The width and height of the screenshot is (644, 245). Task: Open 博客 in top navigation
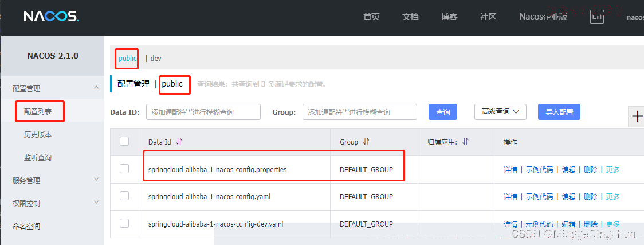pyautogui.click(x=449, y=17)
